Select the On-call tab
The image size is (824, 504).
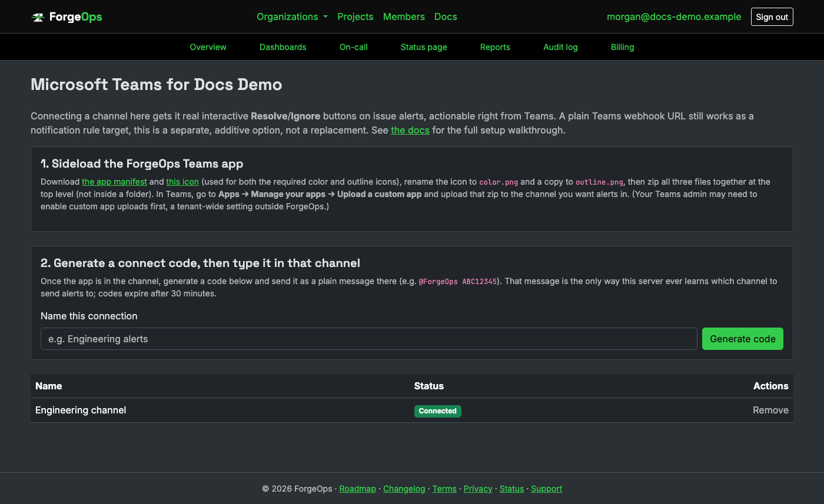353,47
